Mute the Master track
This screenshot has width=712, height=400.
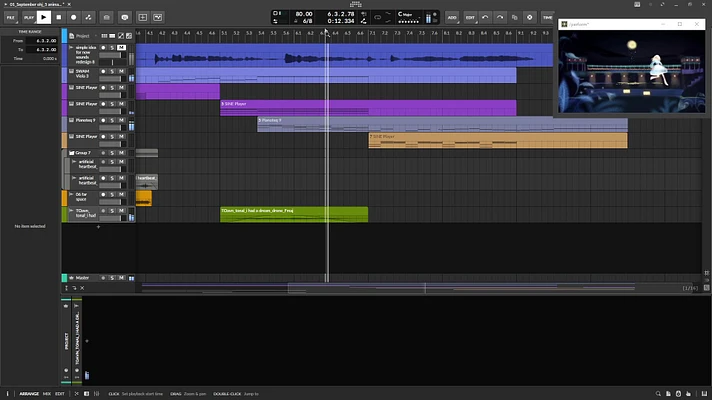click(121, 278)
